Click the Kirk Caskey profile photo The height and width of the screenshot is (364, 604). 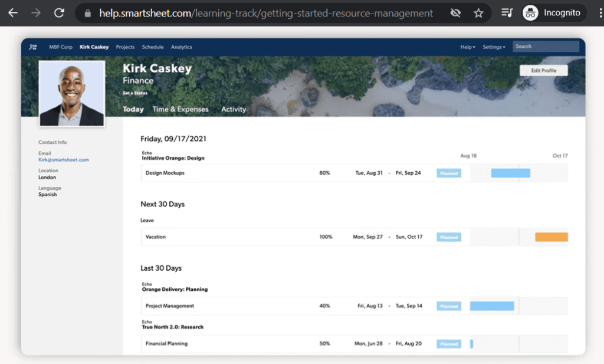point(71,93)
